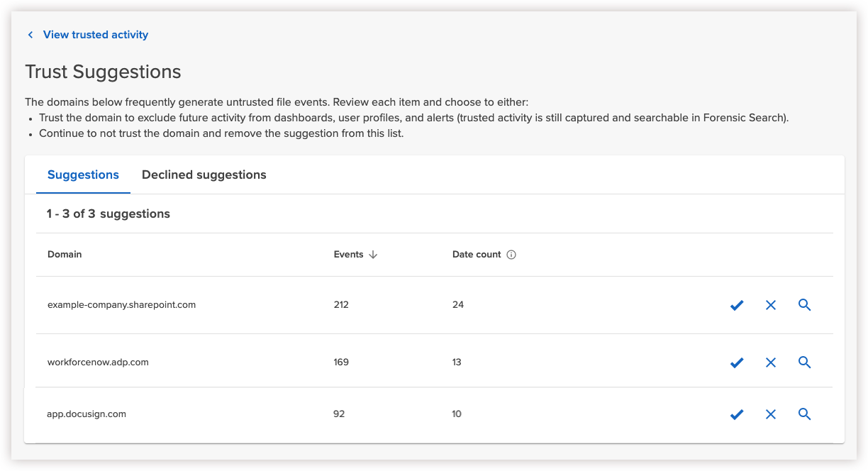The height and width of the screenshot is (471, 868).
Task: Search events for workforcenow.adp.com
Action: [x=804, y=362]
